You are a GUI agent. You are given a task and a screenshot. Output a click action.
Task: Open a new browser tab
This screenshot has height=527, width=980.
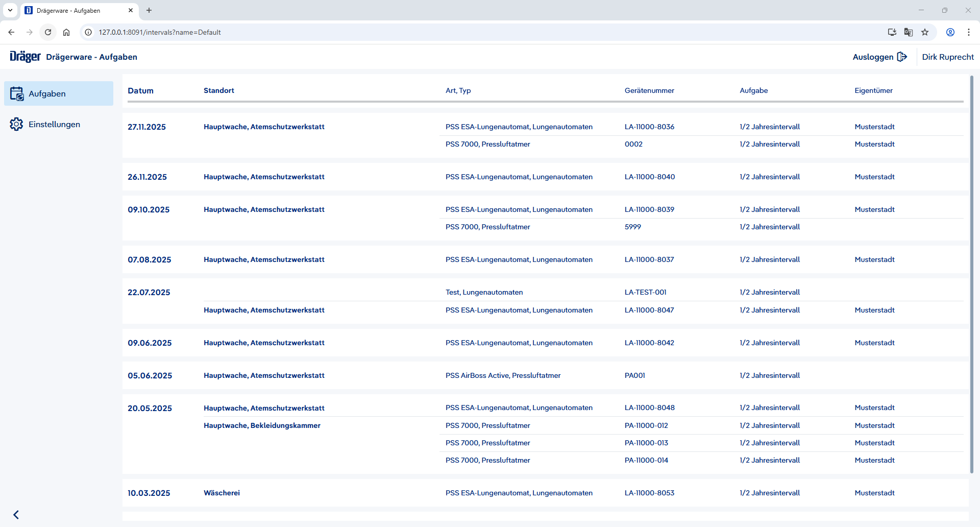pos(149,10)
